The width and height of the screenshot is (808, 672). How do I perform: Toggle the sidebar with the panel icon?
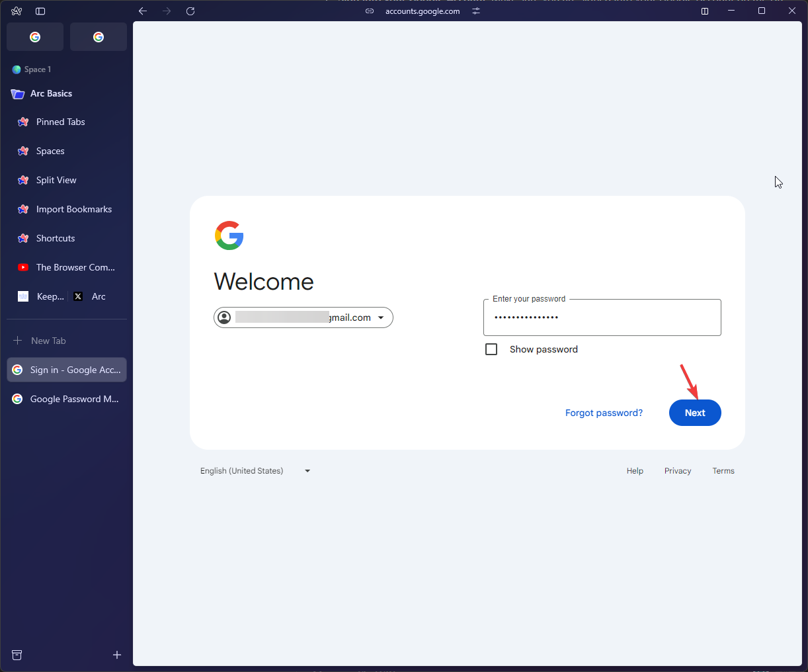tap(40, 11)
